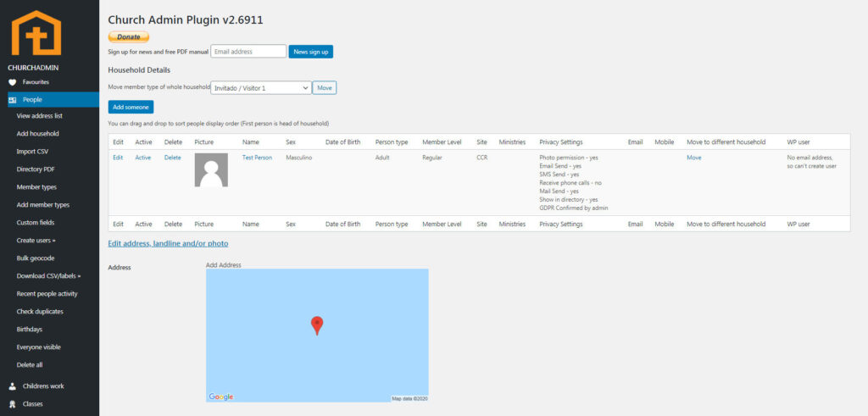
Task: Click Delete link for Test Person
Action: (x=172, y=158)
